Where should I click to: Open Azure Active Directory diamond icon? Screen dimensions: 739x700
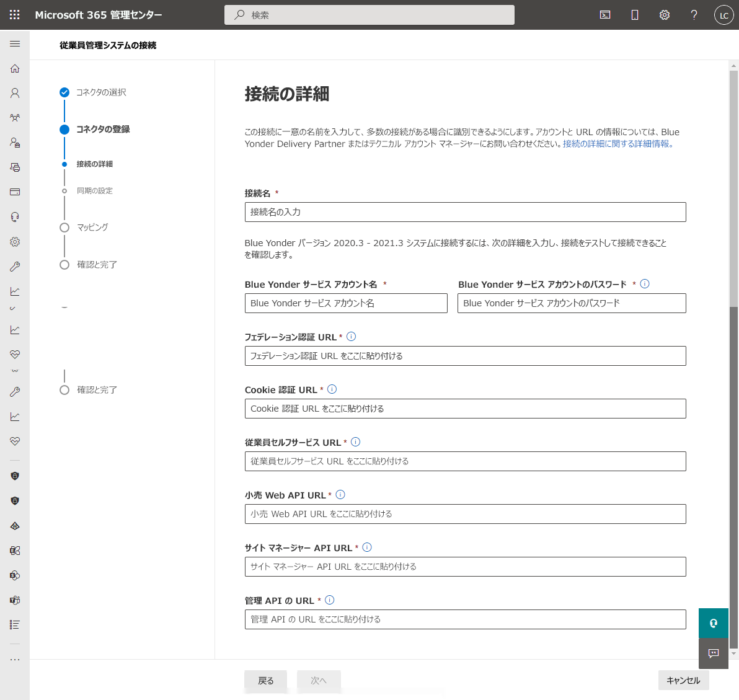click(x=15, y=526)
